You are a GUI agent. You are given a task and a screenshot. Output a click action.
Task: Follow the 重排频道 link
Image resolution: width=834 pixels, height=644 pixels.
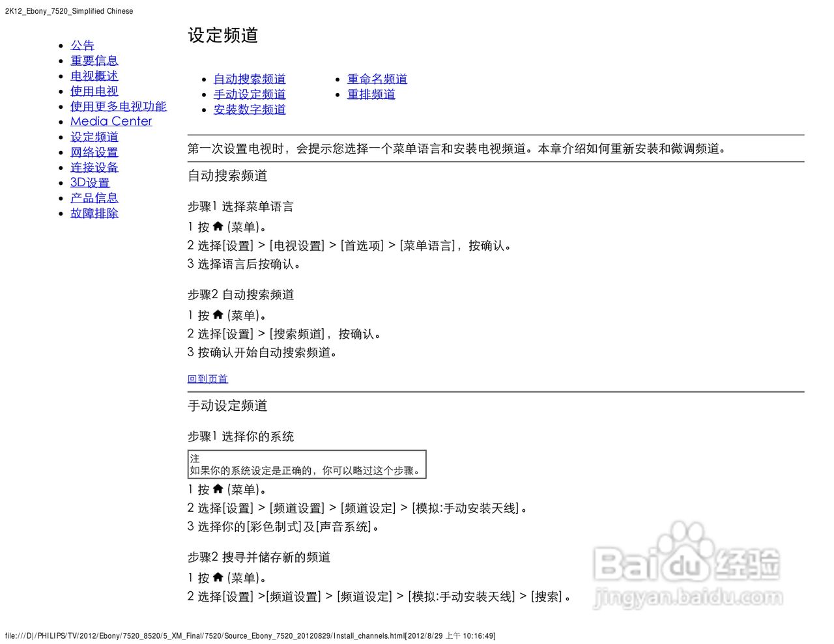371,94
